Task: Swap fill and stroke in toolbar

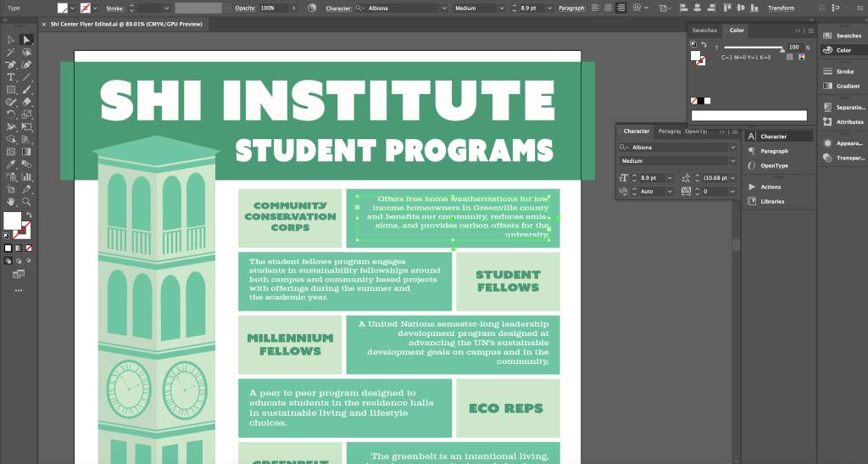Action: click(28, 215)
